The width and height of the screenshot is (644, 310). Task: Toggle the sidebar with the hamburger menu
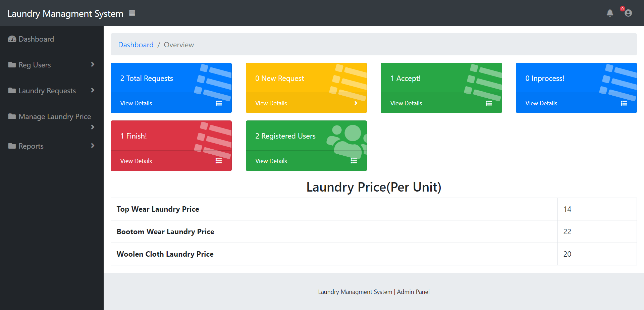[132, 13]
